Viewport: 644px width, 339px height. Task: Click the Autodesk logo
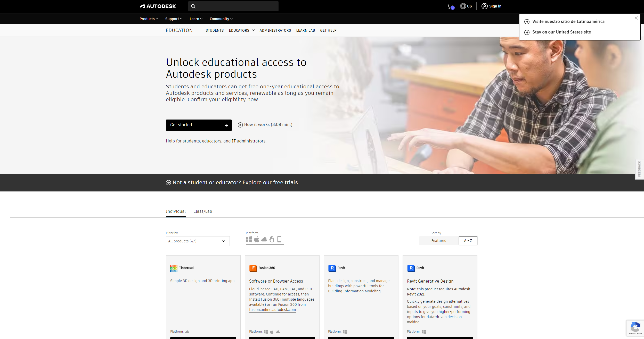point(158,6)
